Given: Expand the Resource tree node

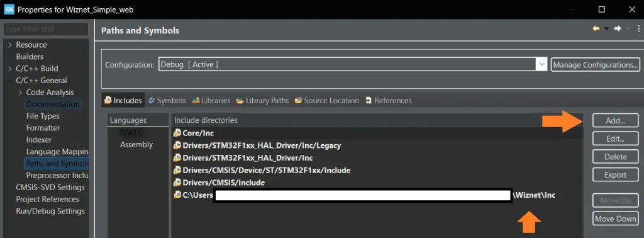Looking at the screenshot, I should click(10, 45).
